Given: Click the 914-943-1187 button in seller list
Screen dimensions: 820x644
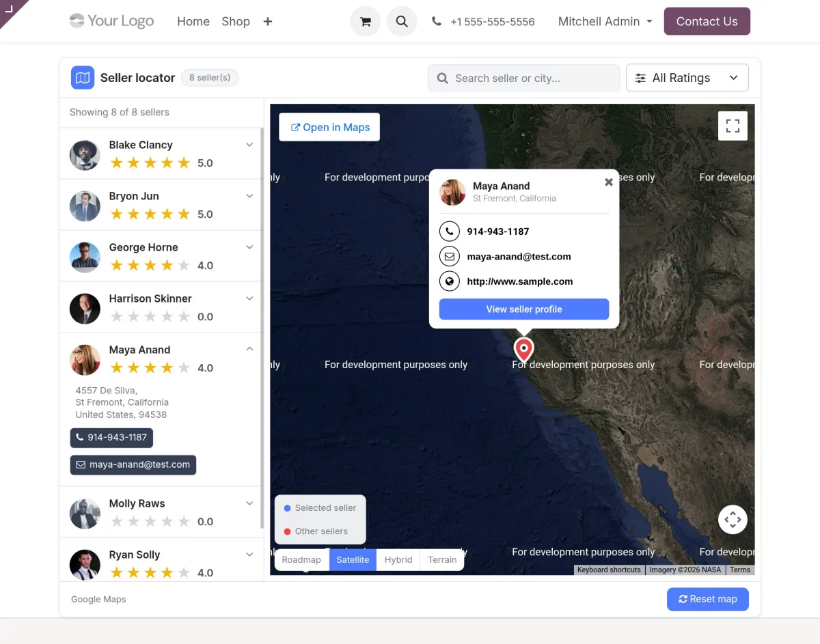Looking at the screenshot, I should (111, 437).
